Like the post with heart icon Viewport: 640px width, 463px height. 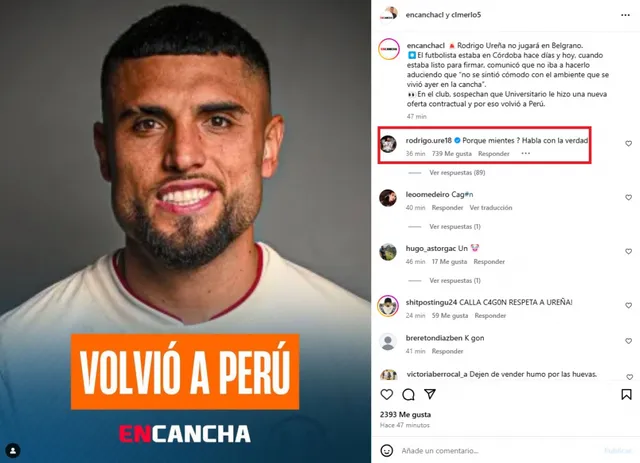click(387, 394)
